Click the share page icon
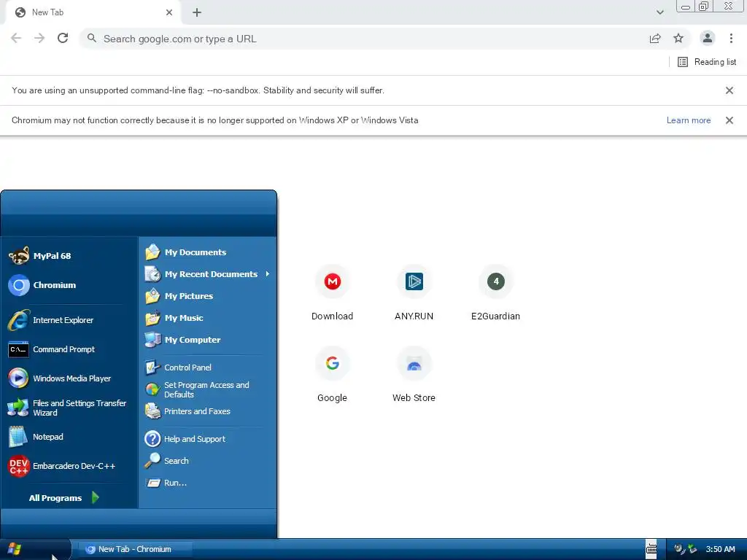Screen dimensions: 747x560 click(655, 38)
